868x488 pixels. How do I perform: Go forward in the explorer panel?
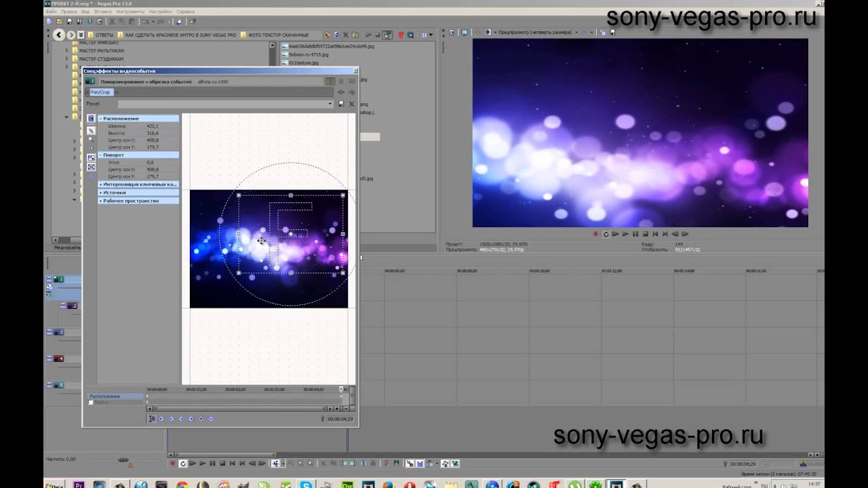(71, 35)
